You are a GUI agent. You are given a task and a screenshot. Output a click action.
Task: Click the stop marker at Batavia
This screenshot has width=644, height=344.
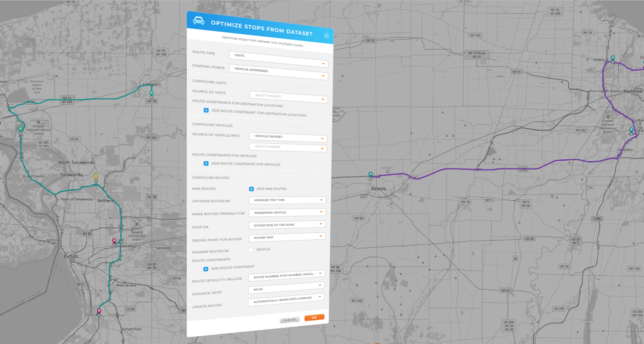(370, 175)
